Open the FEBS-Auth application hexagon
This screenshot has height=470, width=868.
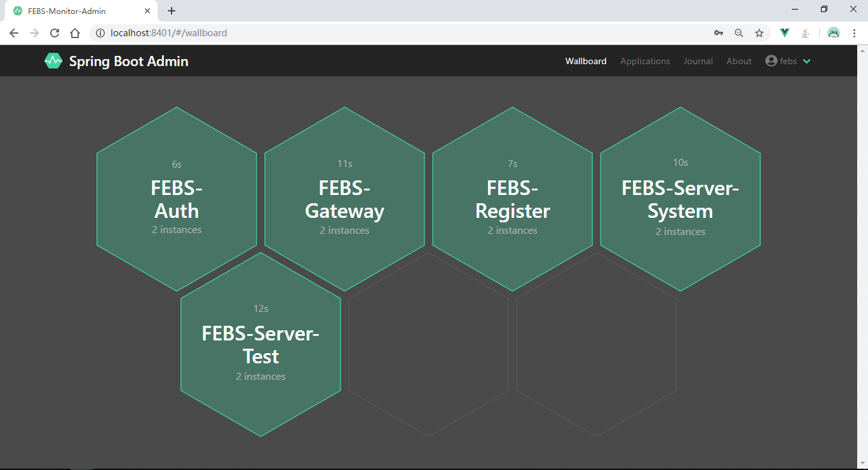pyautogui.click(x=177, y=199)
